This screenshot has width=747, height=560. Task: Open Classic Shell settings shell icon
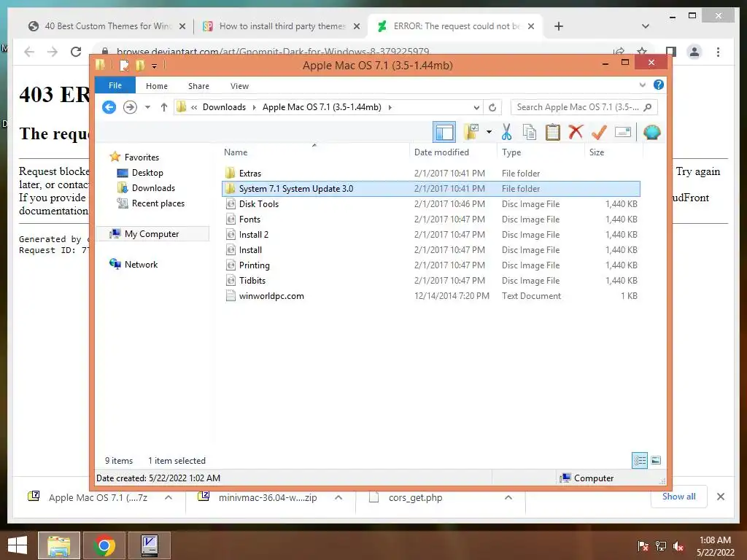[651, 132]
